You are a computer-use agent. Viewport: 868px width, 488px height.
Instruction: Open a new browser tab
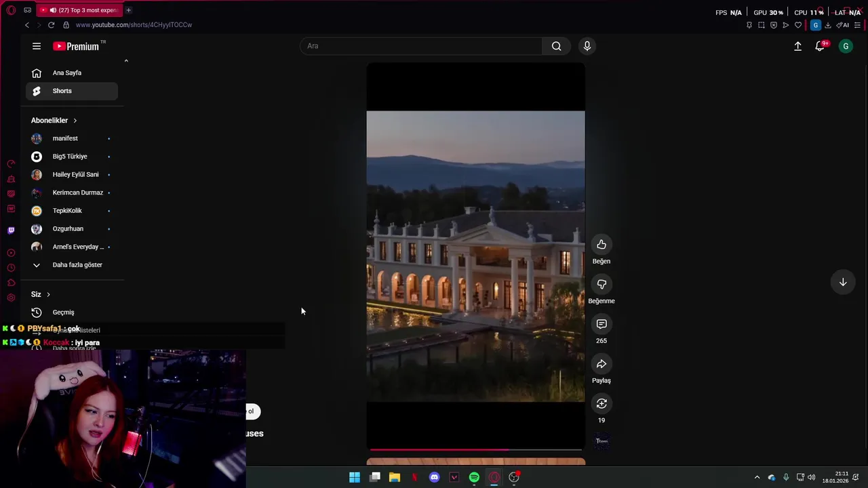(x=128, y=10)
